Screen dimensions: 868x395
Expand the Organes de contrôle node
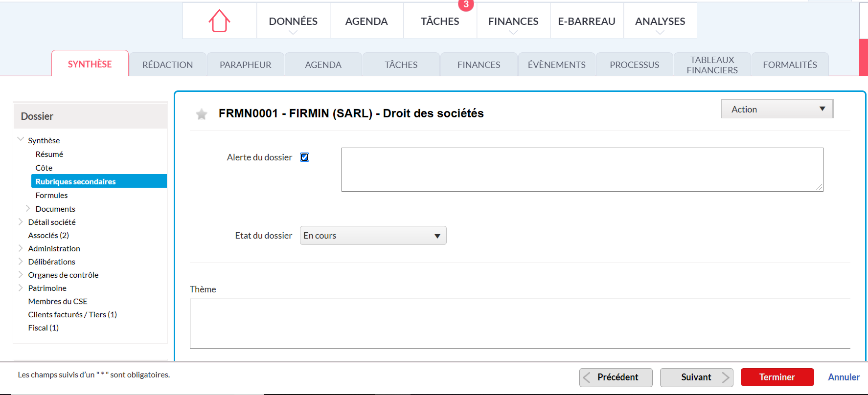(x=21, y=274)
